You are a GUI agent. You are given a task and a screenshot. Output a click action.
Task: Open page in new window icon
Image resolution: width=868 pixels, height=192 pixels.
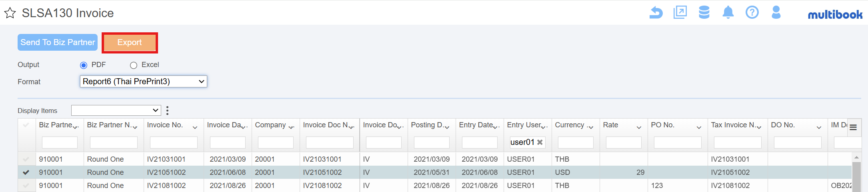(x=680, y=12)
